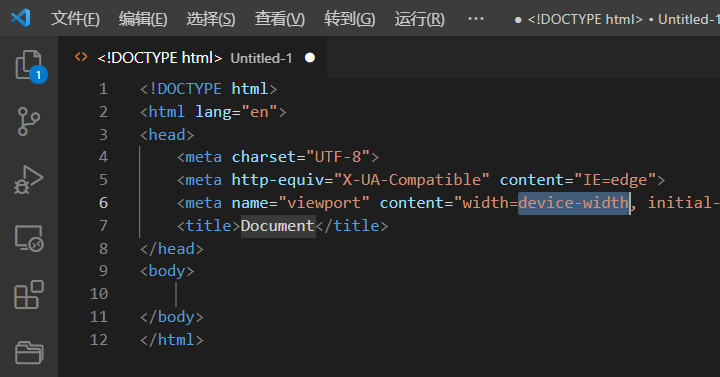Click the closing body tag on line 11
Viewport: 720px width, 377px height.
click(172, 317)
